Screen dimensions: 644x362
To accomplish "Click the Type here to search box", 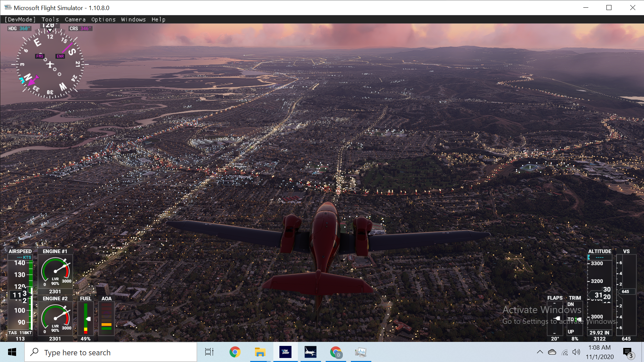I will click(111, 352).
